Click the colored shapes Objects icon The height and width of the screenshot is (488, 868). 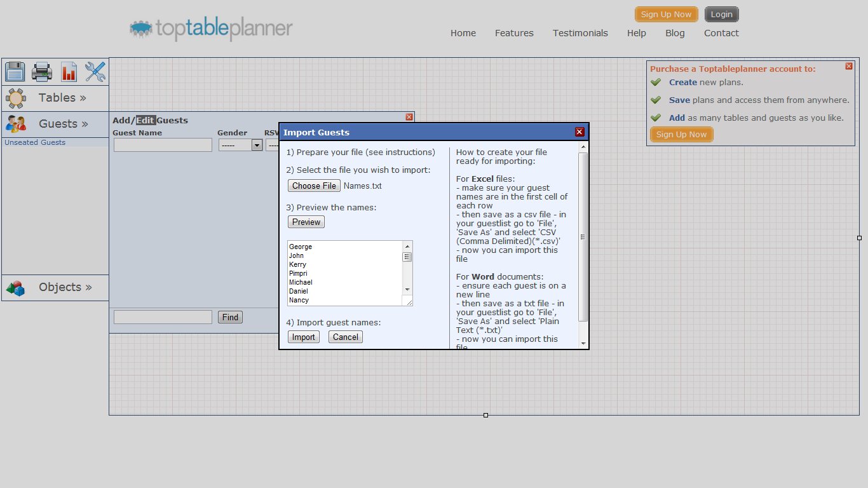click(16, 288)
